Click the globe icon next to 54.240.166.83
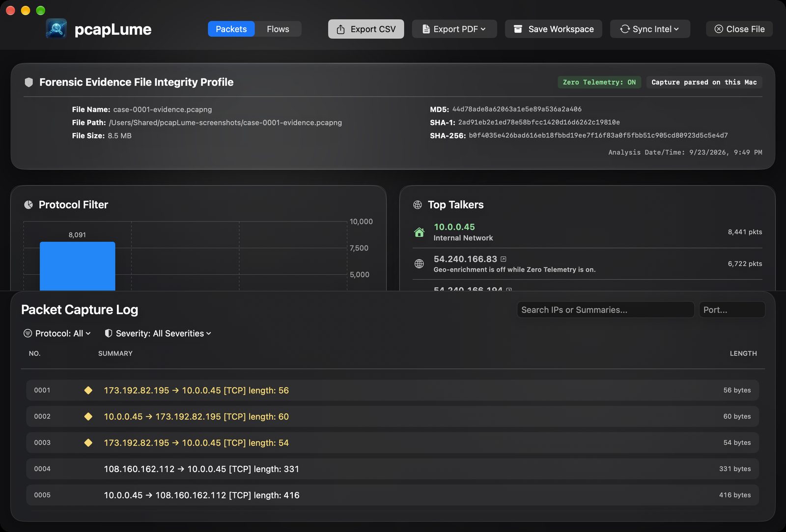This screenshot has width=786, height=532. (x=419, y=264)
